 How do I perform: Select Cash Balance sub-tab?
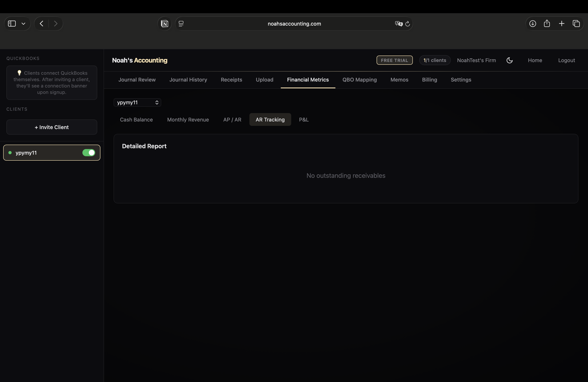click(x=136, y=120)
